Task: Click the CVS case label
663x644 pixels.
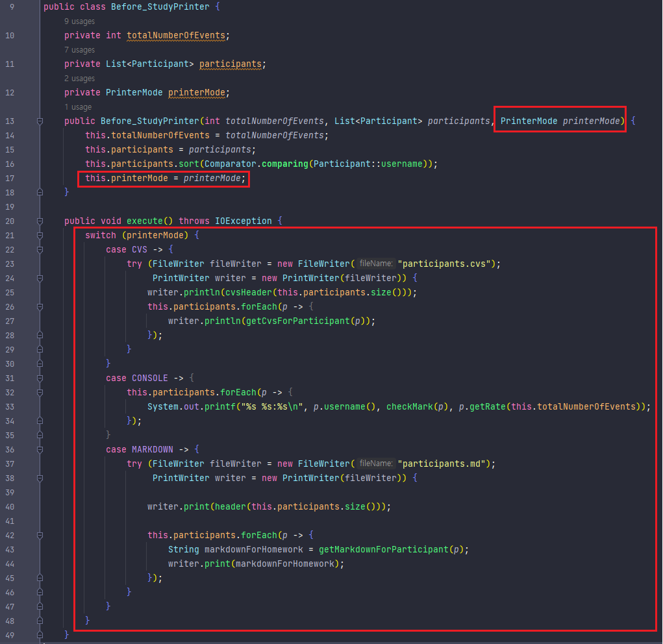Action: [x=140, y=250]
